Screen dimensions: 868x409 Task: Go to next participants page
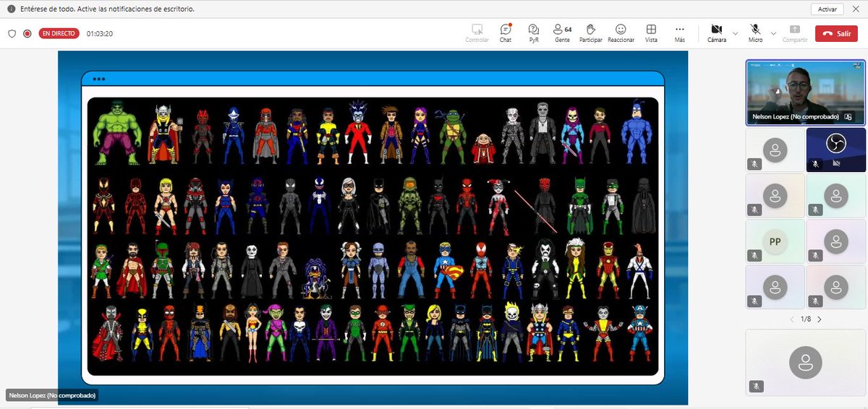click(819, 319)
